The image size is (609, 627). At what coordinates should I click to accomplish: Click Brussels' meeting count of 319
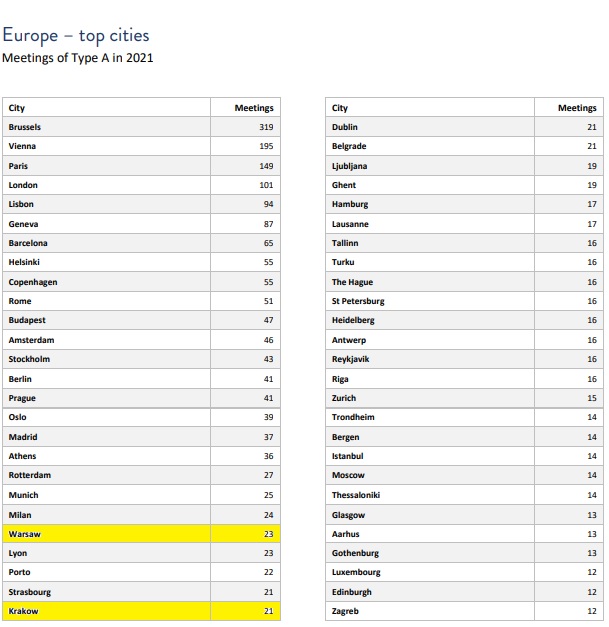[265, 127]
